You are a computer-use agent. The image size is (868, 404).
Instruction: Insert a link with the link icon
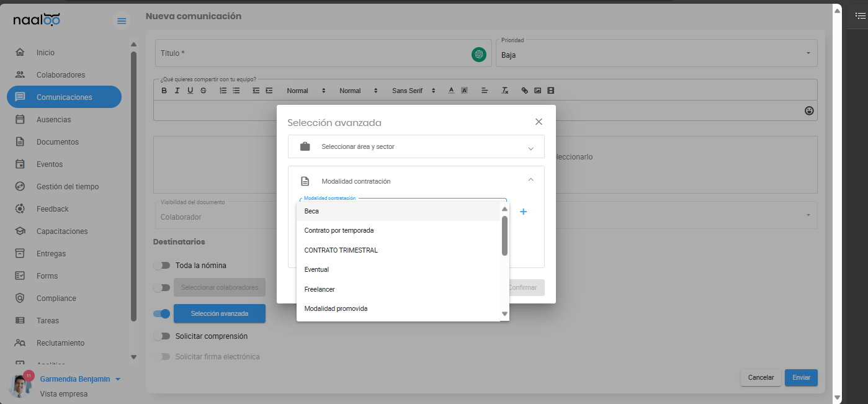tap(524, 91)
